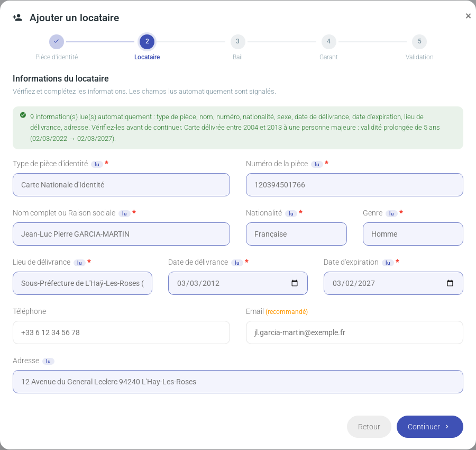476x450 pixels.
Task: Click the Bail step label
Action: tap(237, 57)
